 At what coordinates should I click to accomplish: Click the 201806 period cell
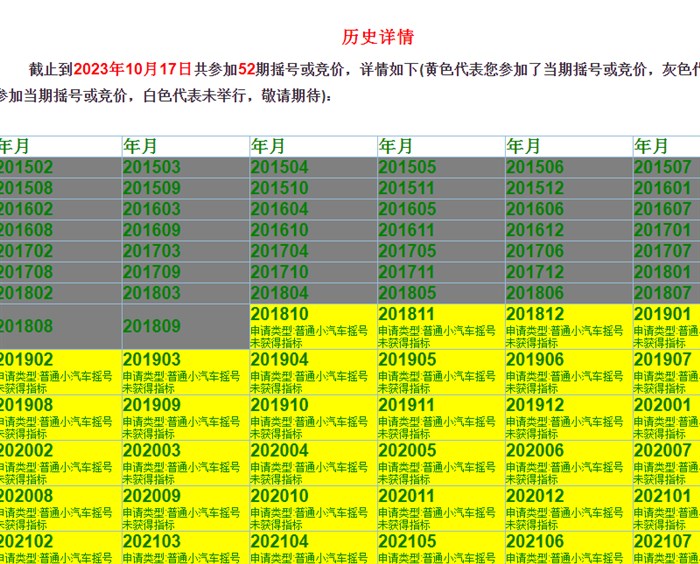point(569,293)
